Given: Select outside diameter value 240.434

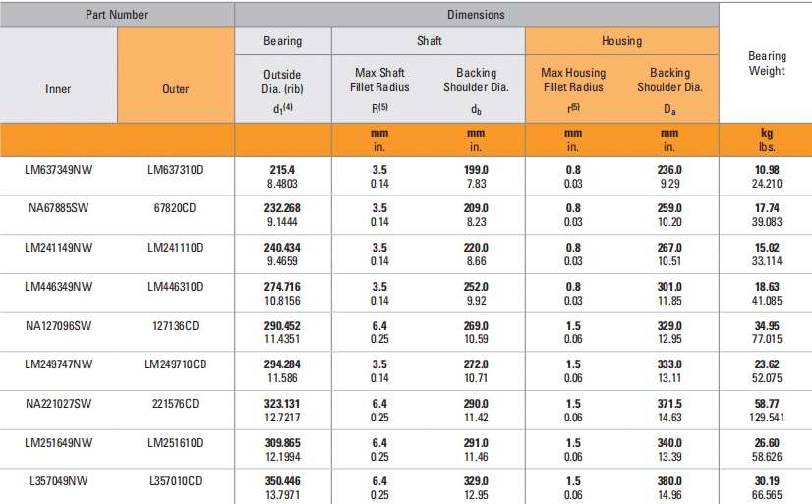Looking at the screenshot, I should (282, 248).
